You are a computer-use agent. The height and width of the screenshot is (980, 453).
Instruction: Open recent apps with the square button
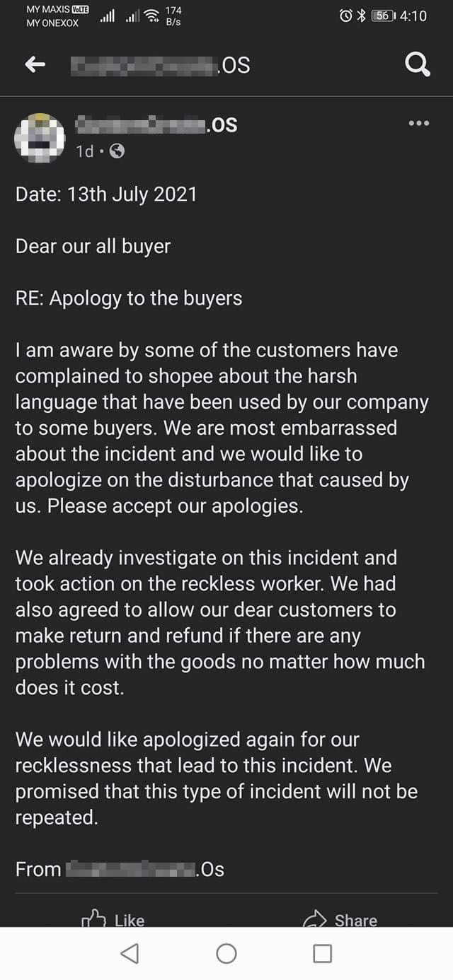(322, 953)
